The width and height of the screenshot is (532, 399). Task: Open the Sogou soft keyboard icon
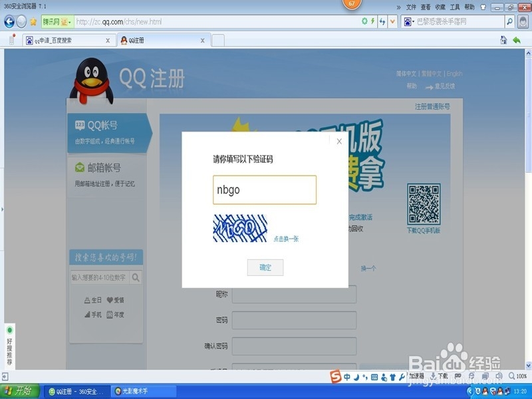tap(374, 377)
